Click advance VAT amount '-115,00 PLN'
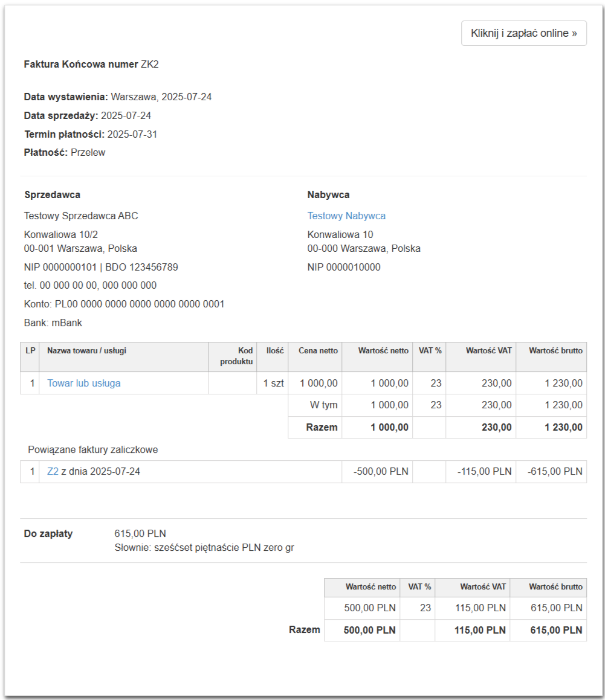The height and width of the screenshot is (700, 605). click(484, 472)
